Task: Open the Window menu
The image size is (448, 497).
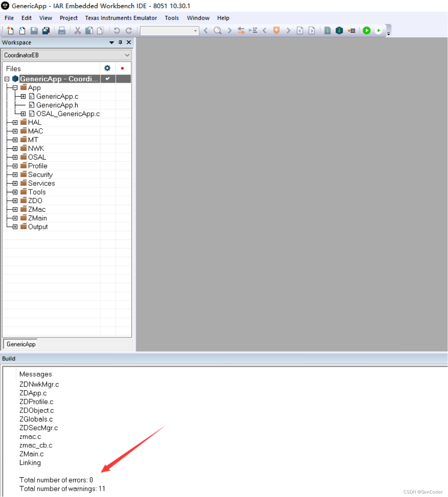Action: click(198, 18)
